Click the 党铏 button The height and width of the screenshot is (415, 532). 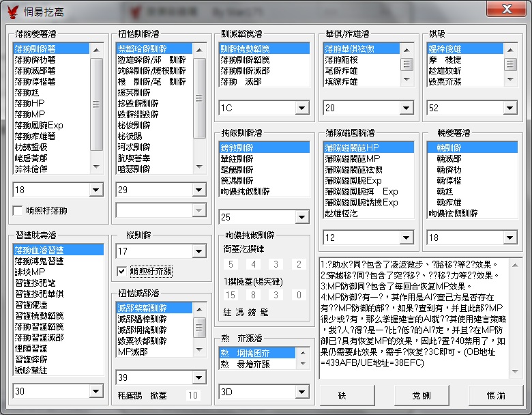coord(420,395)
